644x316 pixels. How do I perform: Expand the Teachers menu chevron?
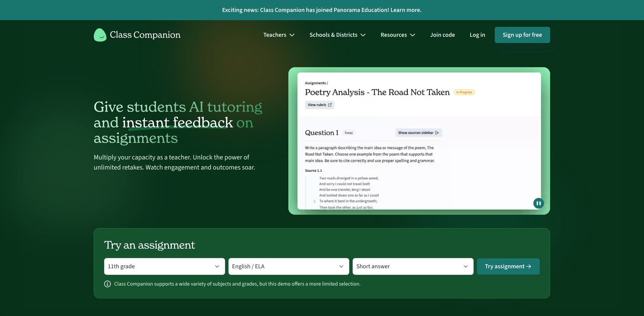coord(292,35)
